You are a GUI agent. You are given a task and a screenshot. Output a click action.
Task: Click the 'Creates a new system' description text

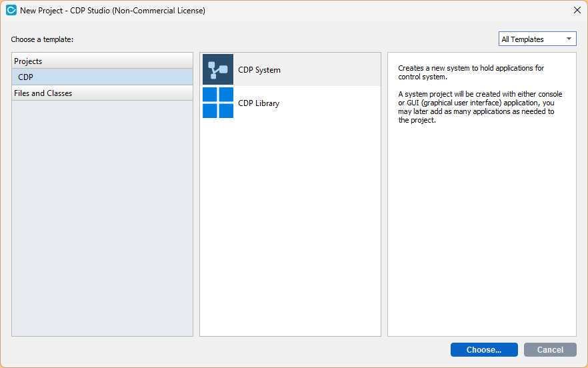pyautogui.click(x=471, y=73)
